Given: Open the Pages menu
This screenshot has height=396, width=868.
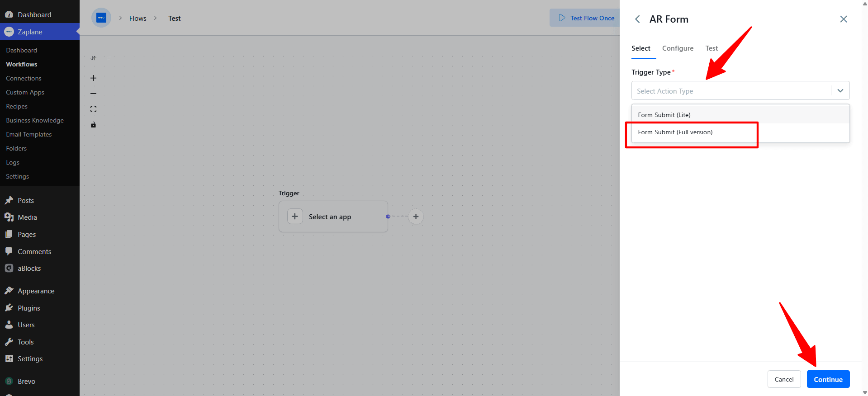Looking at the screenshot, I should pos(40,234).
